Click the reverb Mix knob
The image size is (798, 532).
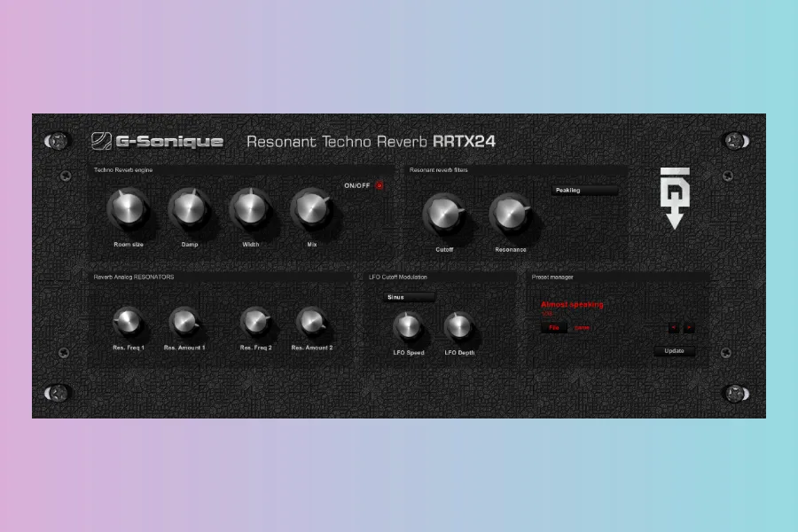click(311, 209)
